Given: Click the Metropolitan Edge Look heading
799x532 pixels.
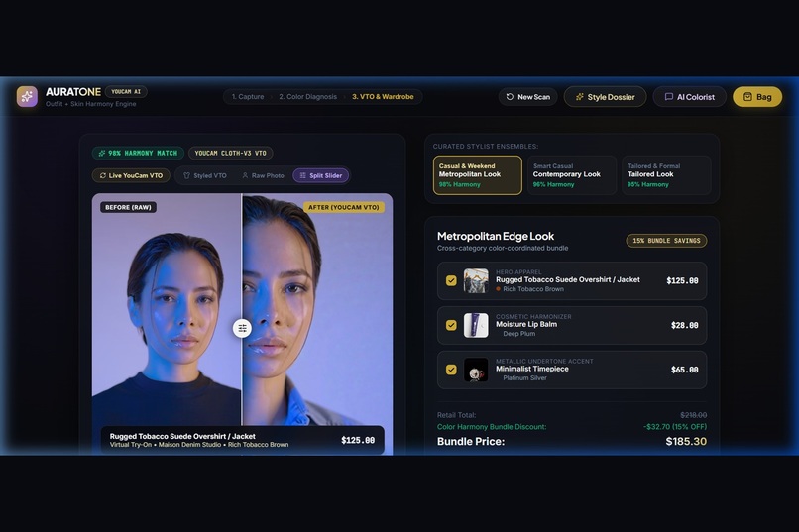Looking at the screenshot, I should click(x=496, y=236).
